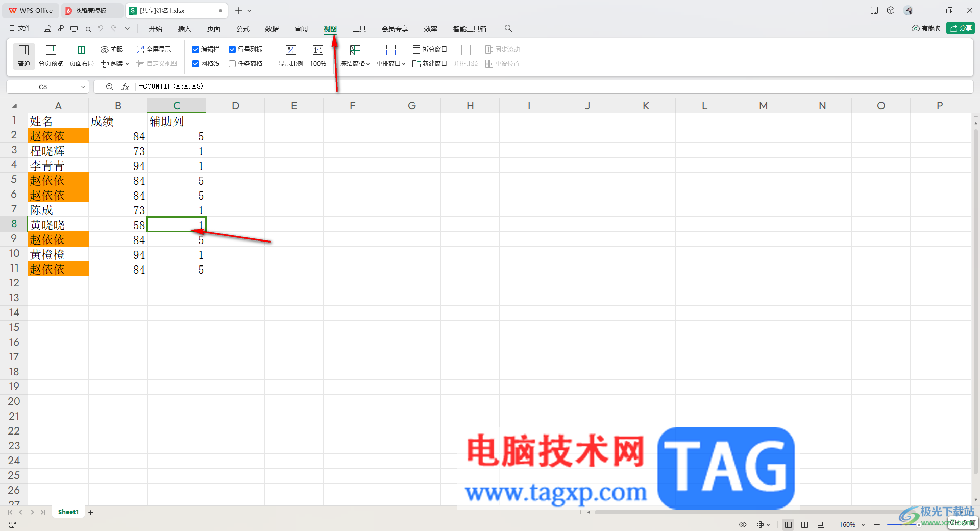
Task: Uncheck the Gridlines (网格线) checkbox
Action: pos(195,64)
